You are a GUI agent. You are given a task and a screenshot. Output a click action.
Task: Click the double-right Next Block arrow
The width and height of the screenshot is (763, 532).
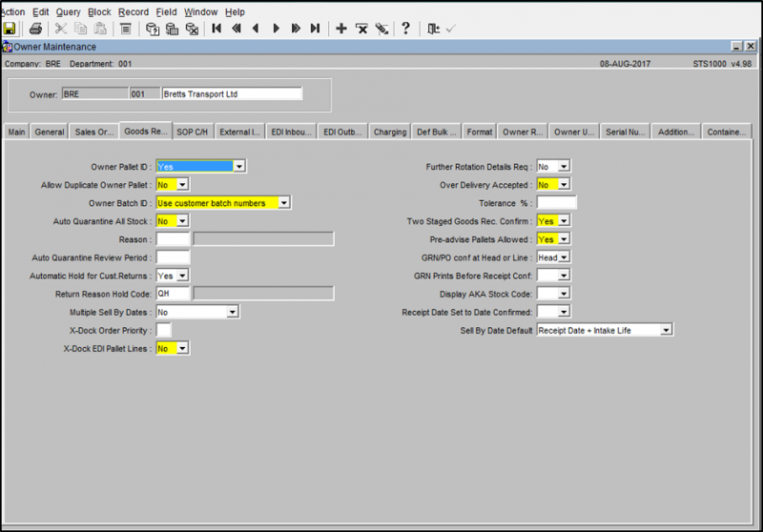[296, 29]
